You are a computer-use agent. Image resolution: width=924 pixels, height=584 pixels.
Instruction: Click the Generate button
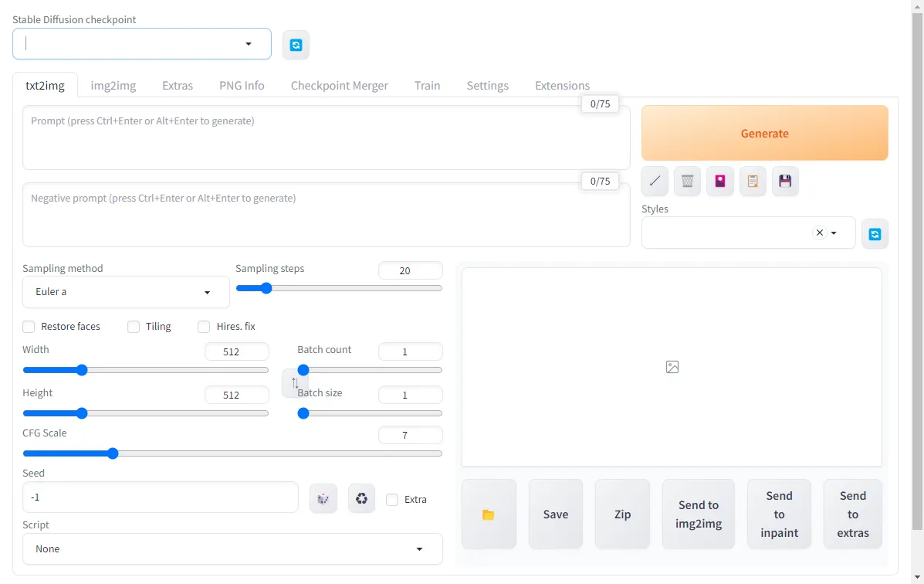point(764,133)
